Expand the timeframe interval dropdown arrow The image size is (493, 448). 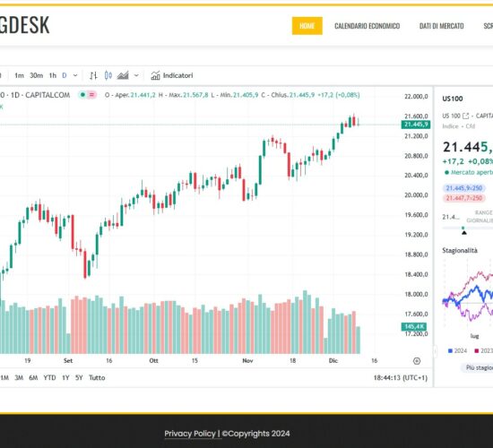click(x=75, y=75)
